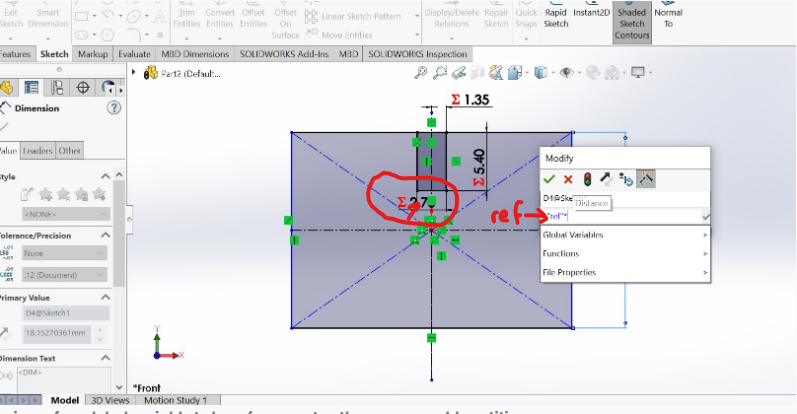
Task: Click Offset Entities tool
Action: 253,18
